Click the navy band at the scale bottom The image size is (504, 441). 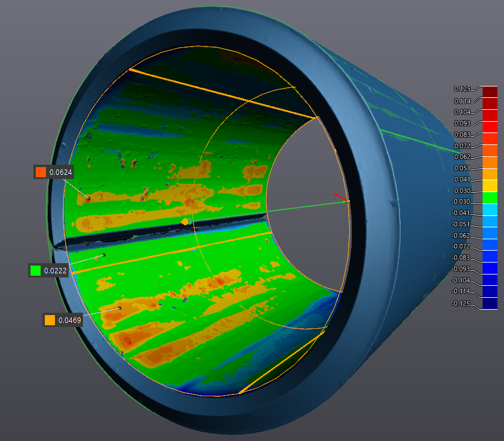click(490, 304)
